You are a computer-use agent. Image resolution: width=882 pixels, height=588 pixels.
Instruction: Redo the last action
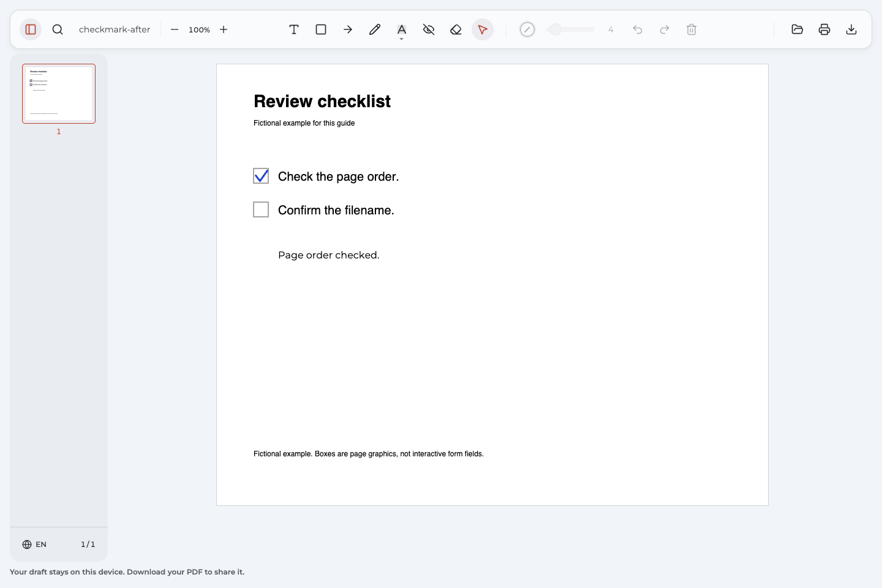click(665, 29)
